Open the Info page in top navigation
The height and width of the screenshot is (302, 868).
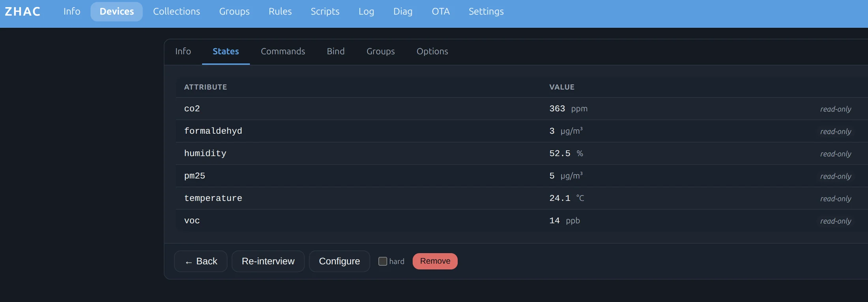click(72, 11)
